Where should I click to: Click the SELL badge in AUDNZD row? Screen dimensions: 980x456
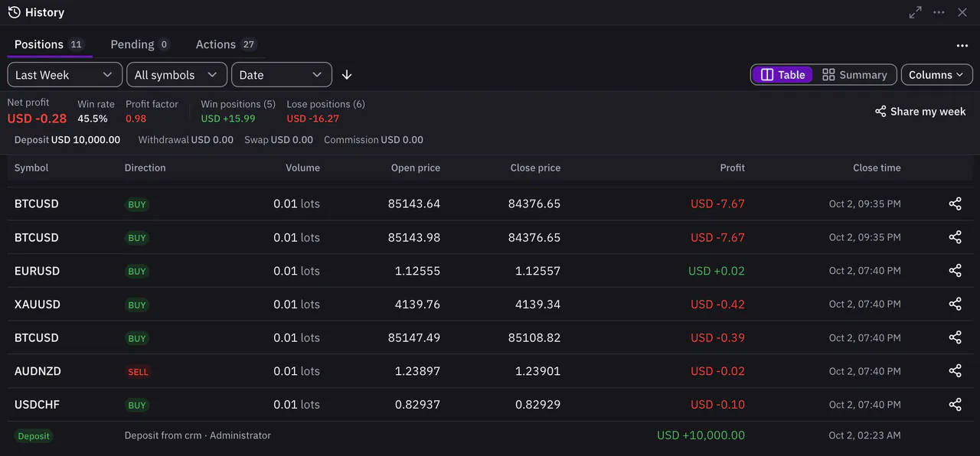pyautogui.click(x=139, y=372)
